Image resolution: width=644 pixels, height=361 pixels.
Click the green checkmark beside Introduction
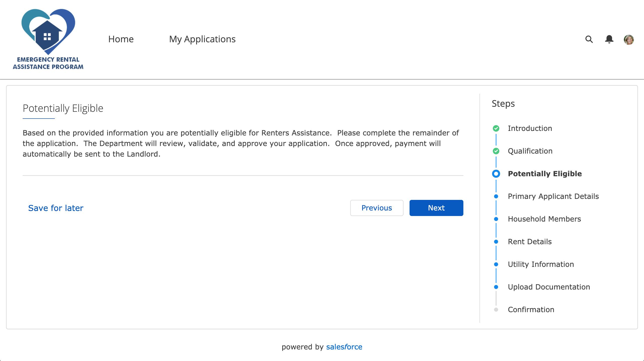[x=496, y=128]
